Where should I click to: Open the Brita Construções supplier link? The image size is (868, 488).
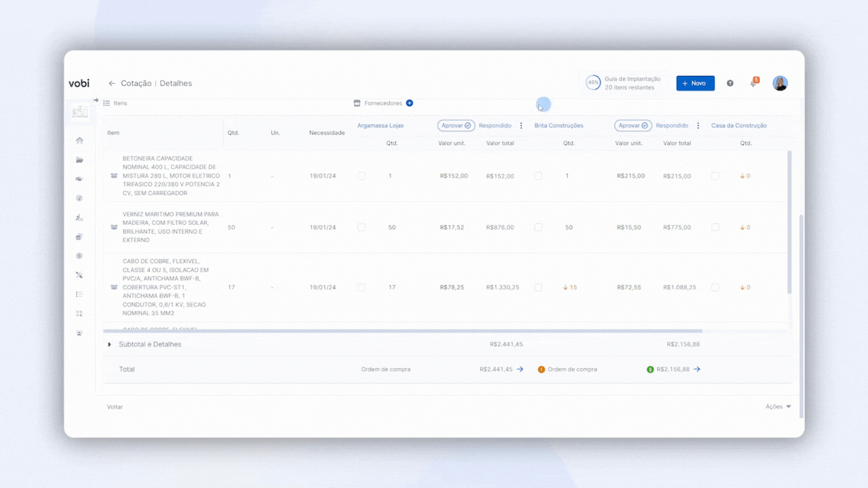(x=559, y=125)
